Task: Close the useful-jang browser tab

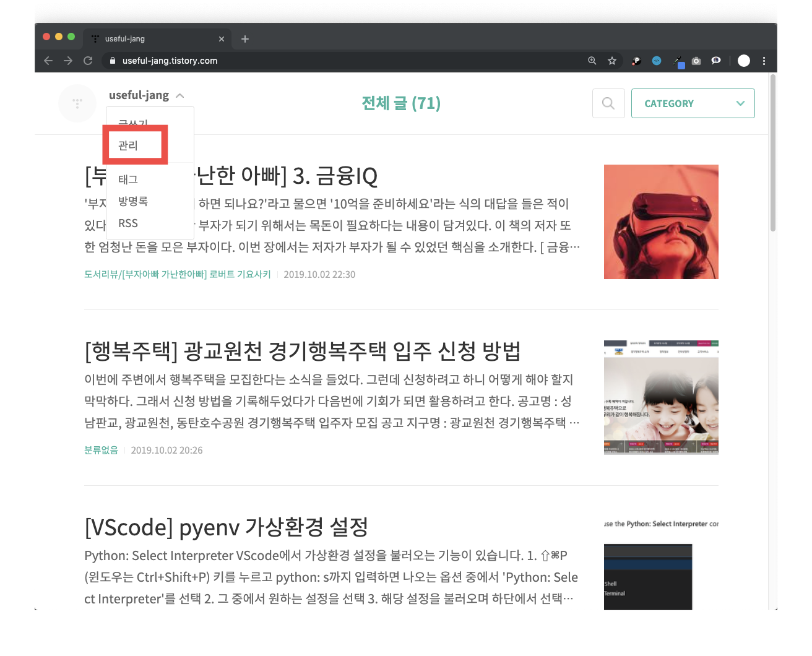Action: [222, 39]
